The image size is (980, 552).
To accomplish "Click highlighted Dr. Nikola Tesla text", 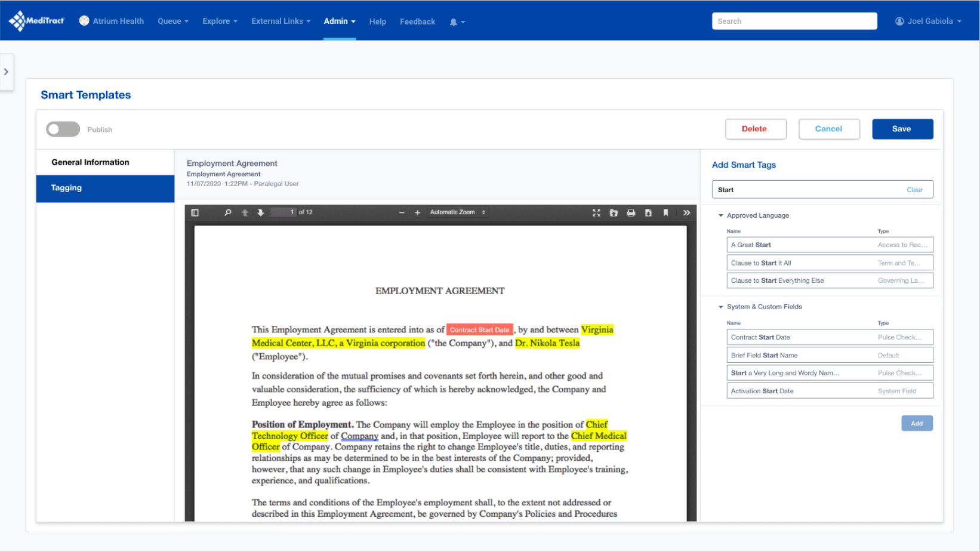I will [x=547, y=343].
